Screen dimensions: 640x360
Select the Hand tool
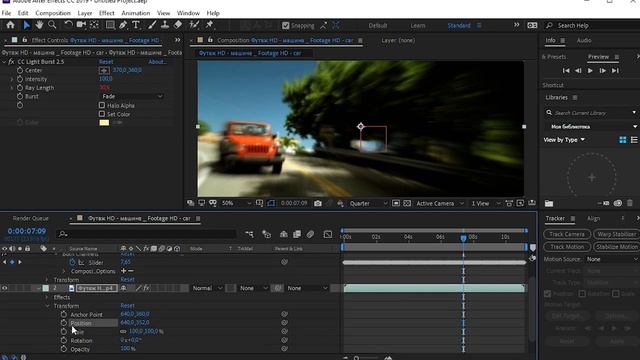(x=39, y=25)
